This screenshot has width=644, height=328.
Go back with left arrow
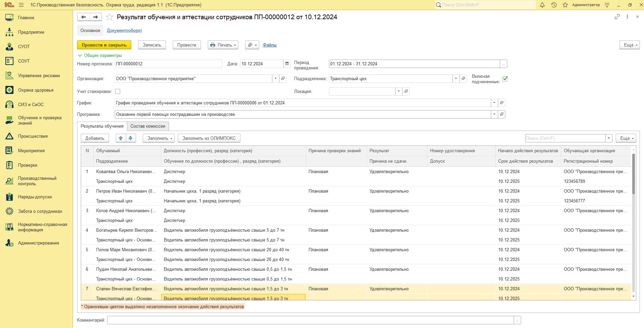click(83, 17)
